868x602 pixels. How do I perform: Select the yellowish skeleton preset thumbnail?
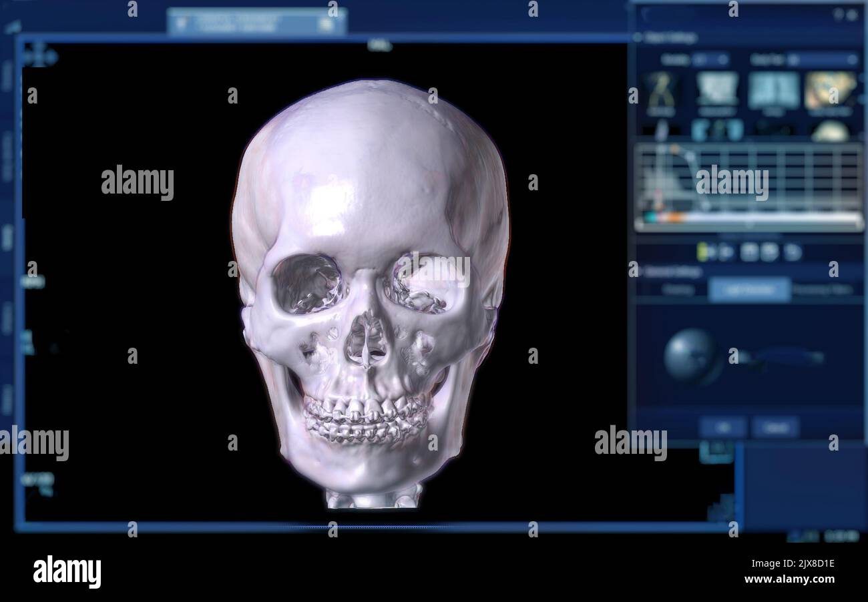pos(660,91)
